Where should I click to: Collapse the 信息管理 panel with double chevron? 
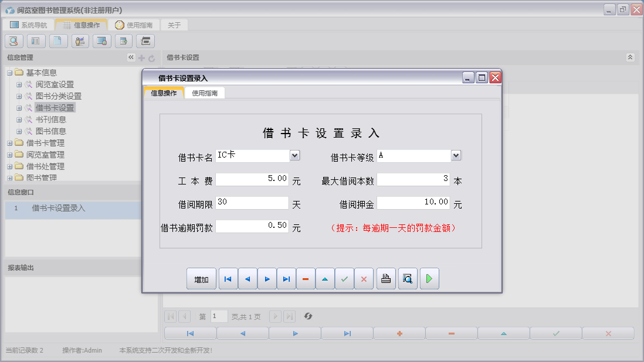(130, 57)
